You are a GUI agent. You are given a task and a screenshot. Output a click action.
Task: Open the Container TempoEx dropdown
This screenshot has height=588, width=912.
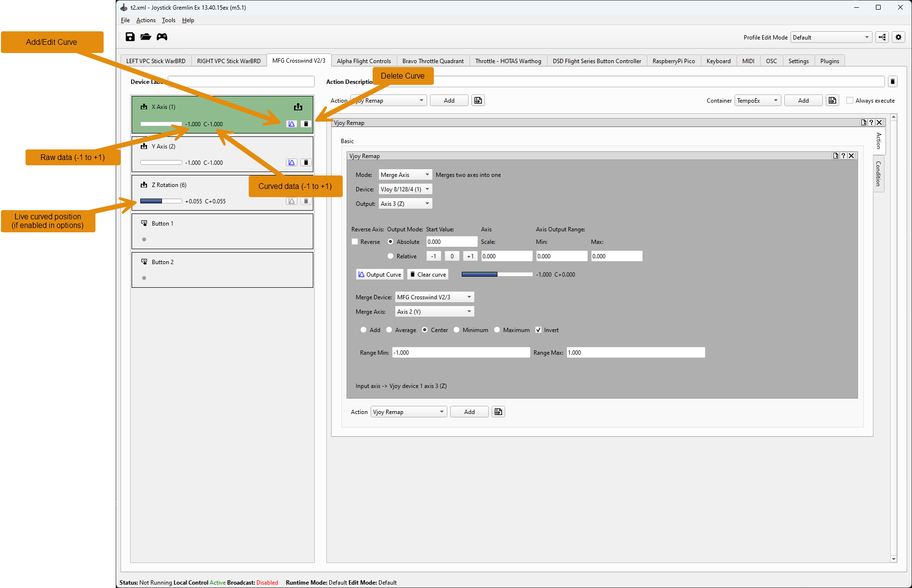[x=758, y=100]
